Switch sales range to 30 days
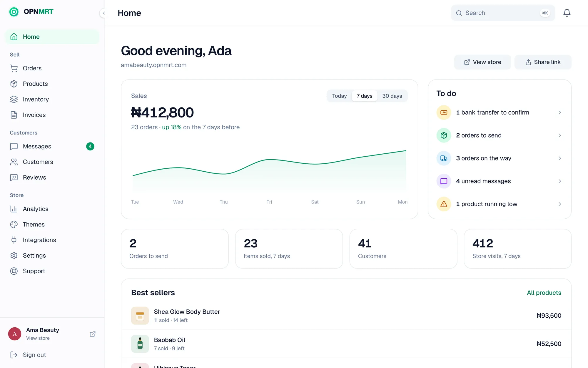This screenshot has height=368, width=588. pyautogui.click(x=392, y=96)
